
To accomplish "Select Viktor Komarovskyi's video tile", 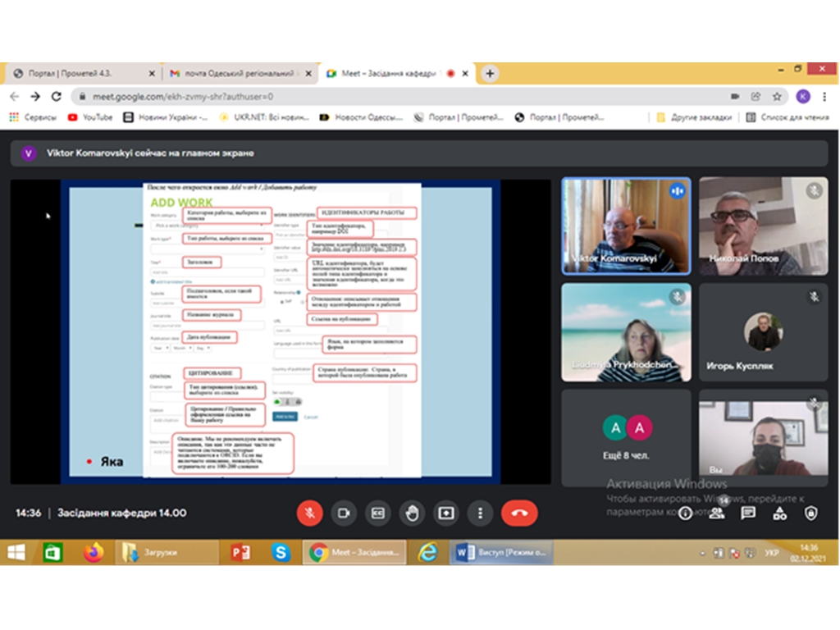I will [x=626, y=226].
